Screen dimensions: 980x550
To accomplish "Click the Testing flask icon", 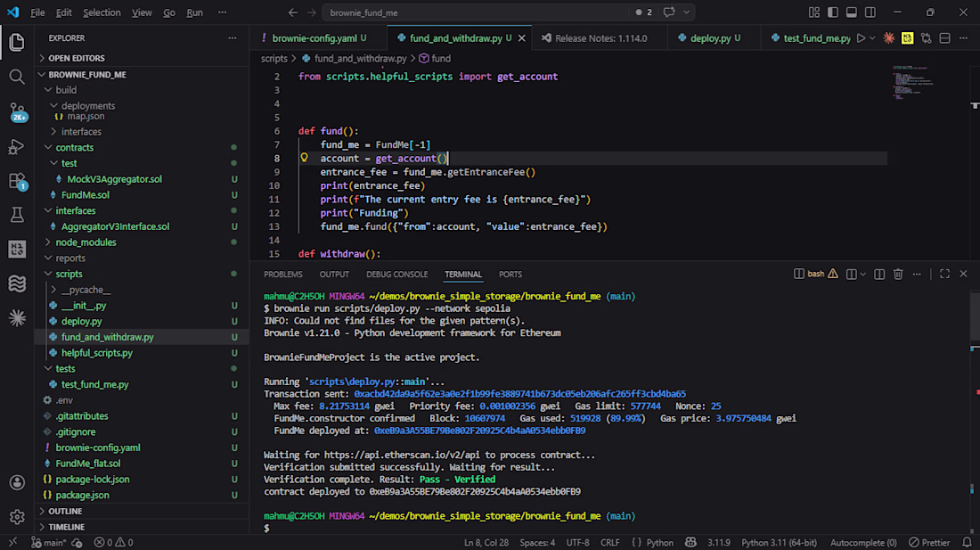I will tap(17, 215).
